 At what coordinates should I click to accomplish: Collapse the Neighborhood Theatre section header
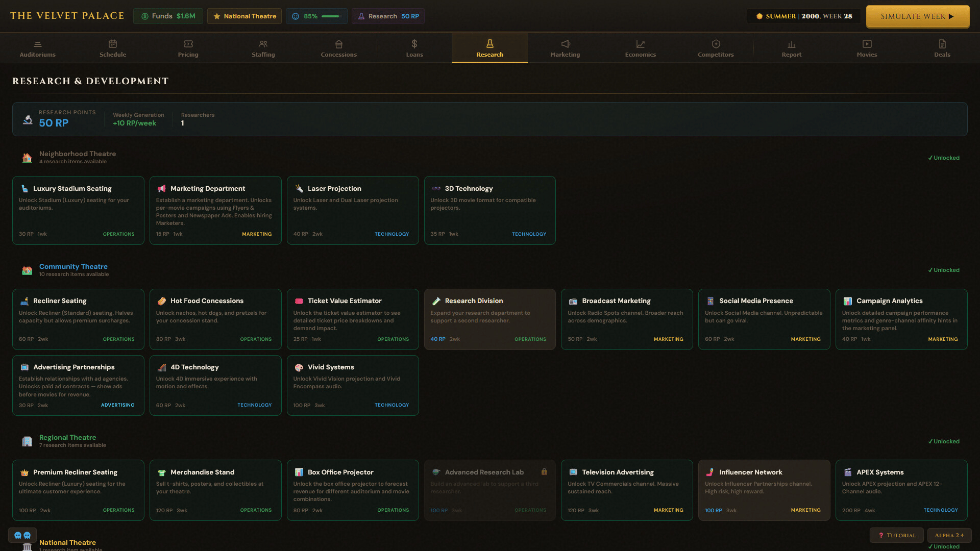point(77,154)
